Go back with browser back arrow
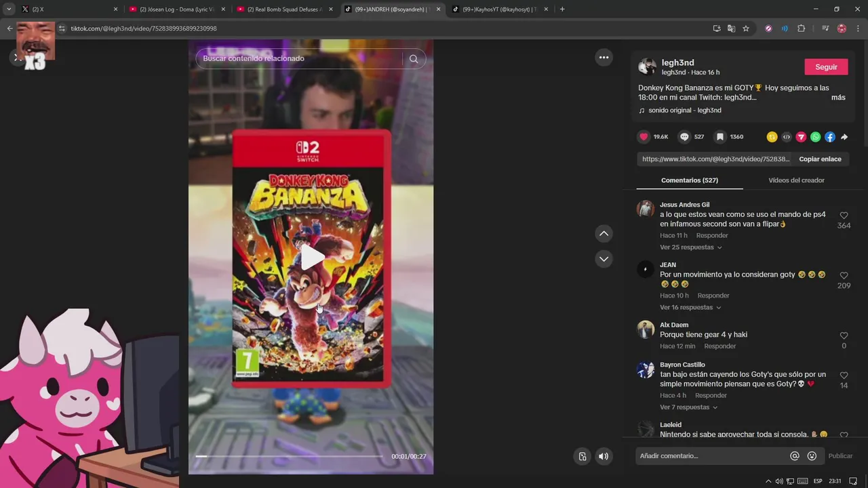Image resolution: width=868 pixels, height=488 pixels. tap(9, 28)
